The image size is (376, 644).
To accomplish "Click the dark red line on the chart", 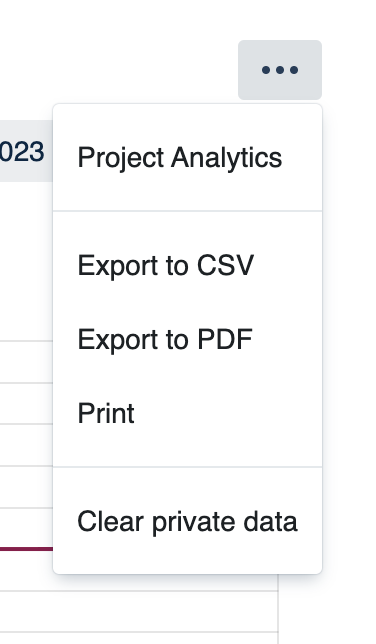I will click(x=26, y=549).
